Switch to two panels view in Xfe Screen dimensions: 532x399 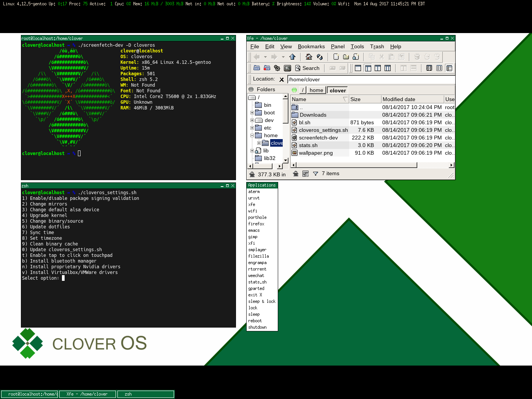click(x=378, y=68)
